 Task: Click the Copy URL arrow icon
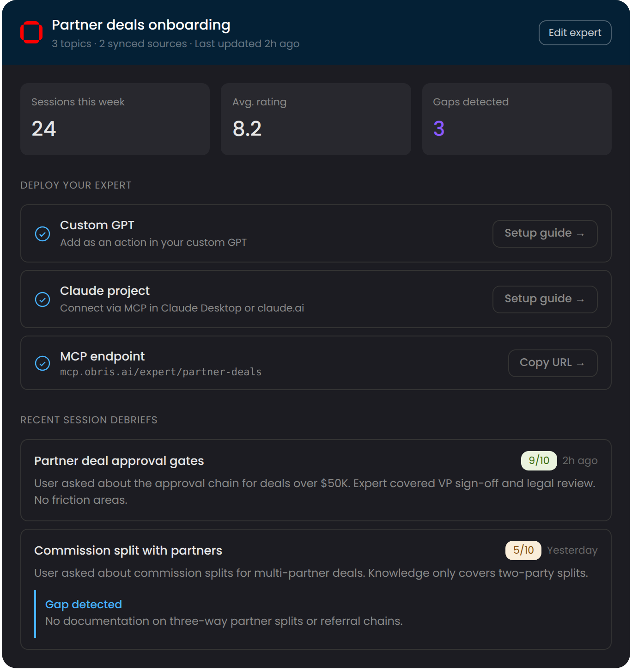pos(581,363)
